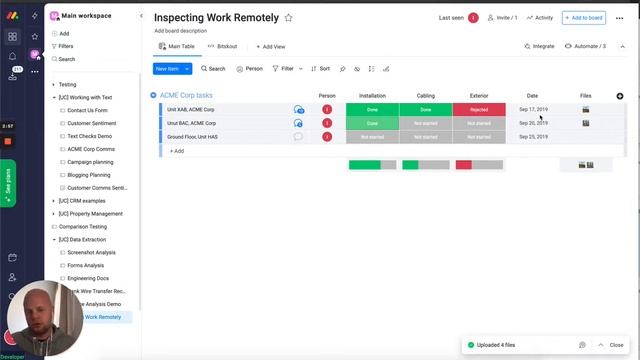Click the See plans green button
The width and height of the screenshot is (640, 360).
[x=8, y=183]
